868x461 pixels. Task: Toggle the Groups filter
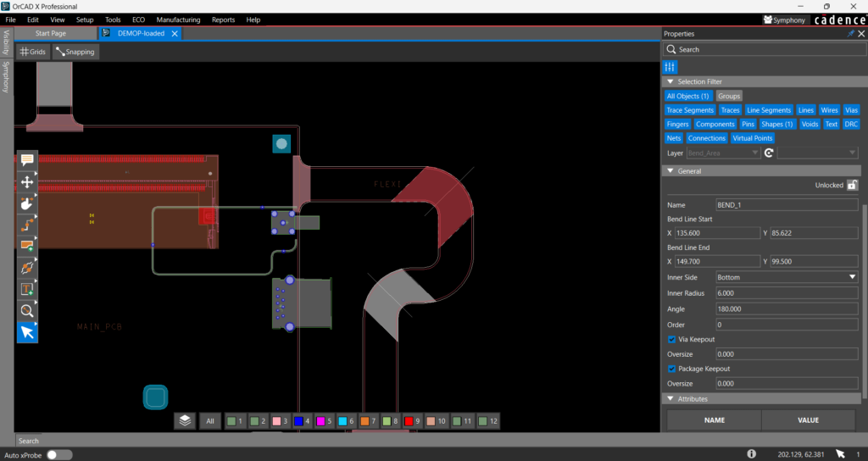729,97
